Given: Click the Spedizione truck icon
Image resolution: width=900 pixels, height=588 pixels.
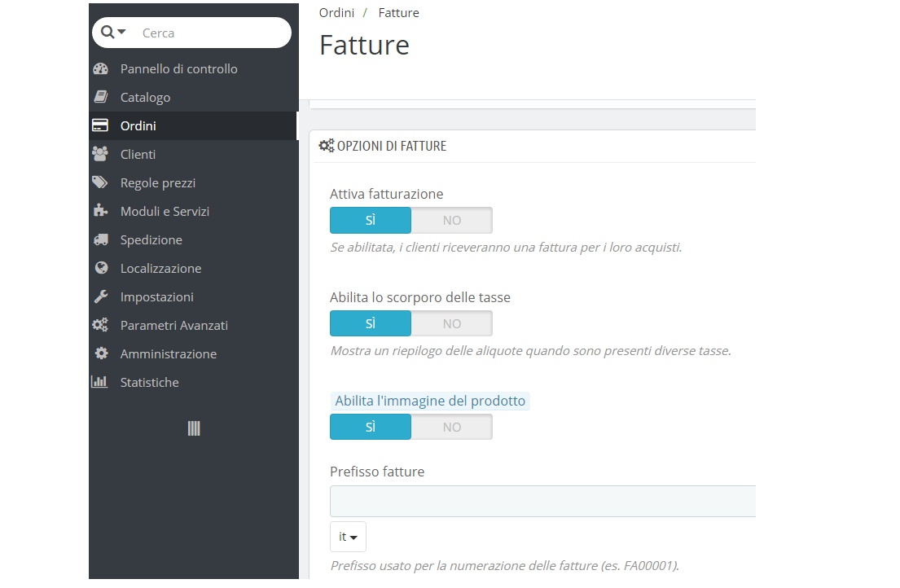Looking at the screenshot, I should (100, 240).
